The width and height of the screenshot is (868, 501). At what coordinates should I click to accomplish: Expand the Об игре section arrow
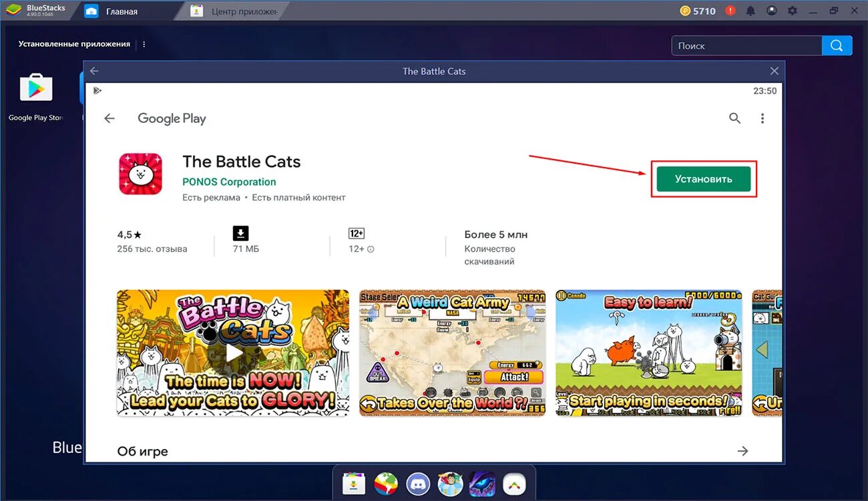pos(742,451)
